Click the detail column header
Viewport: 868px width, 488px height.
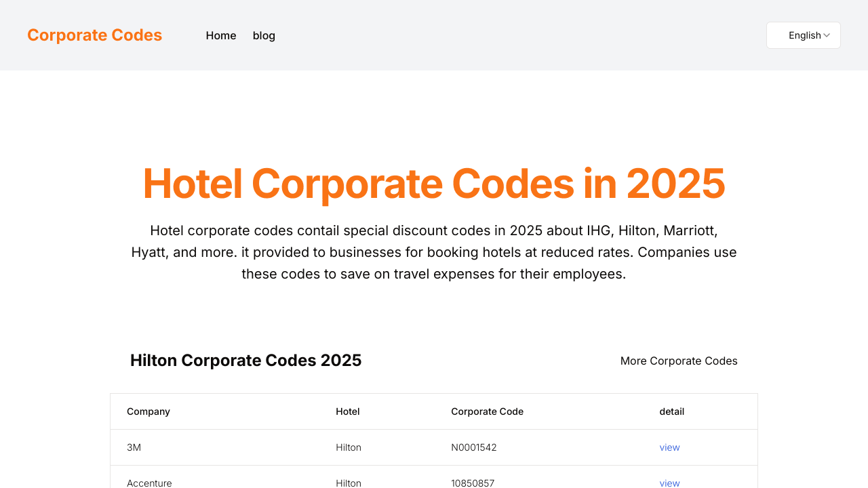click(671, 411)
